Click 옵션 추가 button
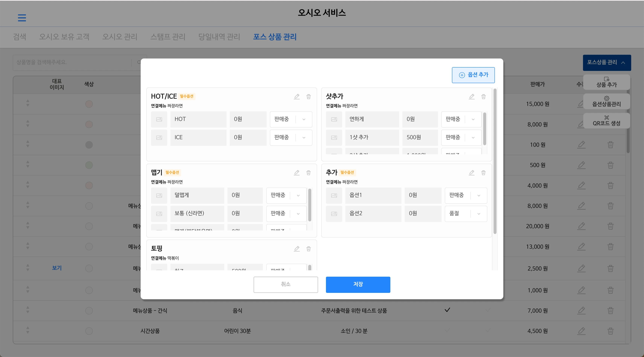The width and height of the screenshot is (644, 357). pos(473,75)
